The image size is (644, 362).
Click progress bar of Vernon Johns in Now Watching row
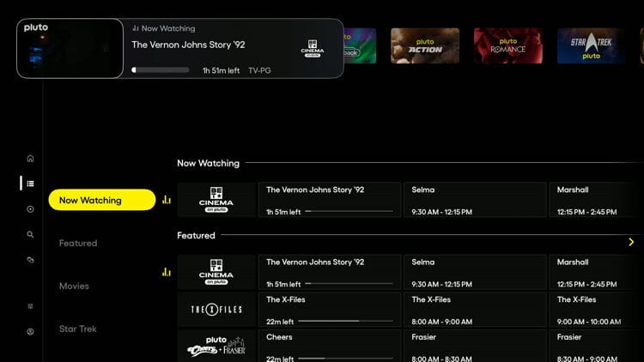[349, 211]
